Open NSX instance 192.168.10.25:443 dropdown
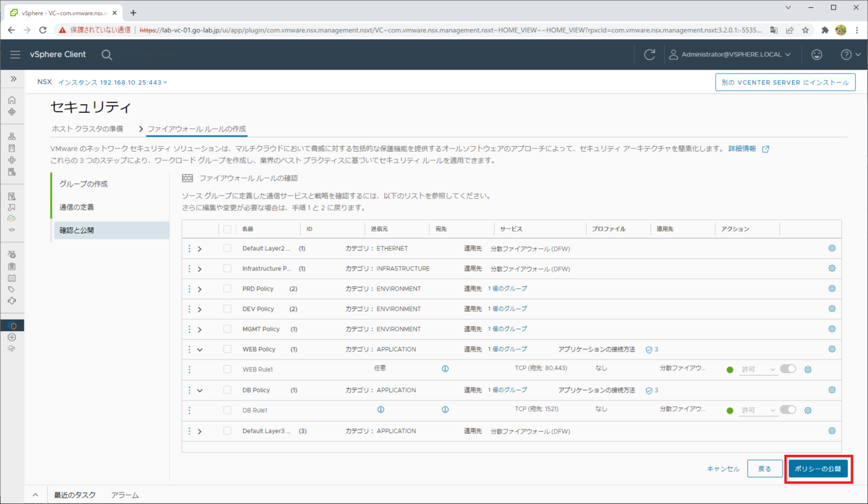The width and height of the screenshot is (868, 504). point(113,82)
